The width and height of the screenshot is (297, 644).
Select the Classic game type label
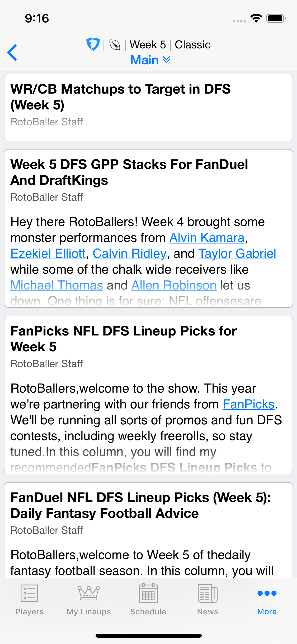click(192, 45)
